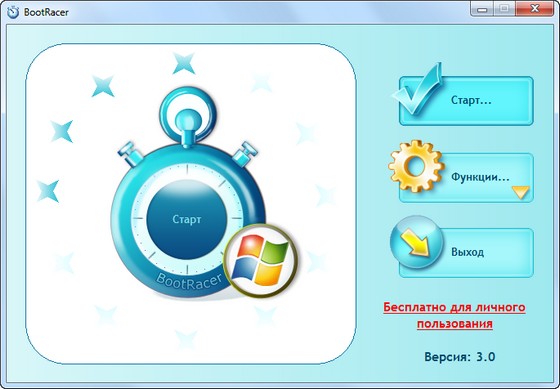Open the Бесплатно для личного пользования link

click(x=455, y=315)
